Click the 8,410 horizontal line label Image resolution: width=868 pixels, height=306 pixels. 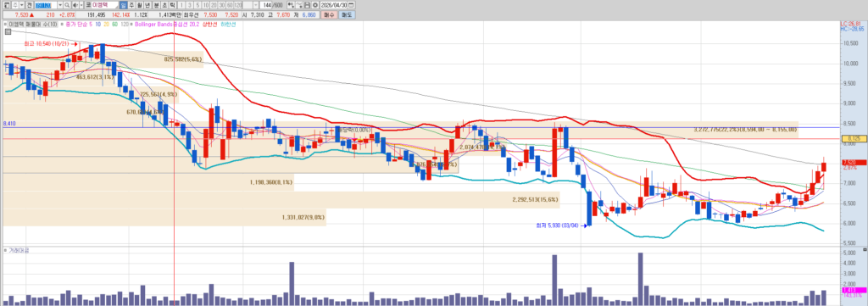(8, 124)
